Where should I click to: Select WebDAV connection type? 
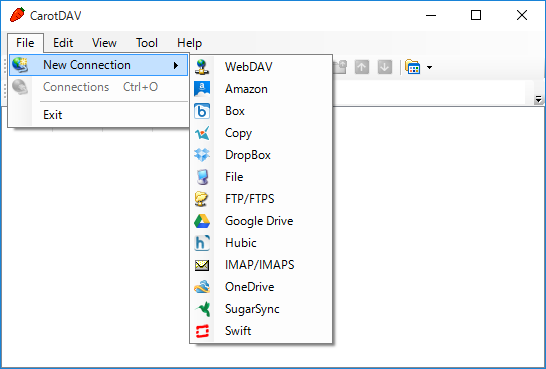coord(261,67)
